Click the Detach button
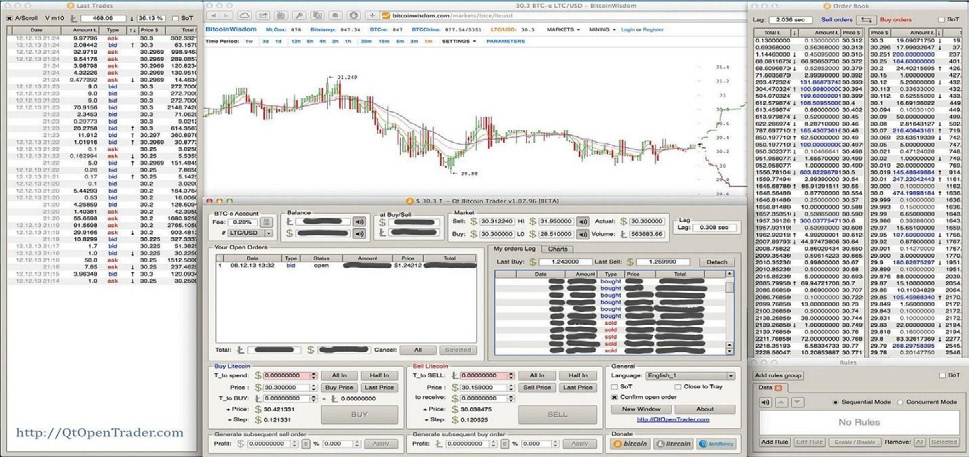The image size is (969, 457). [716, 262]
